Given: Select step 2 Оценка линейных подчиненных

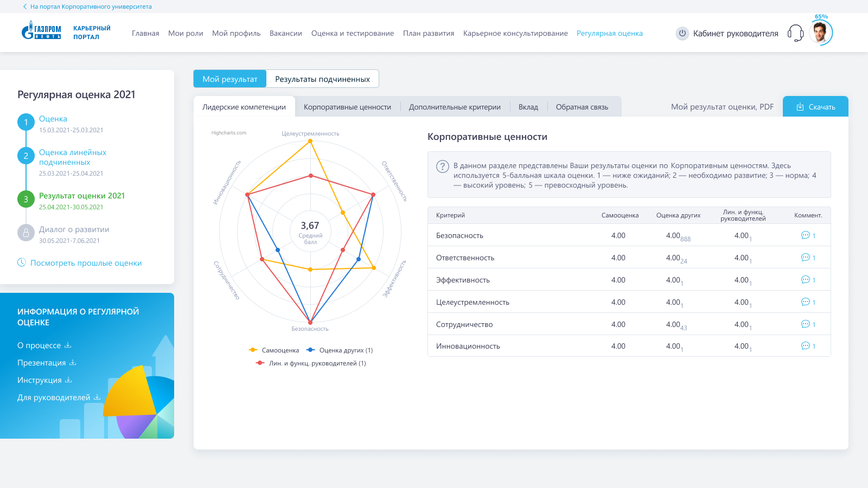Looking at the screenshot, I should click(x=72, y=157).
